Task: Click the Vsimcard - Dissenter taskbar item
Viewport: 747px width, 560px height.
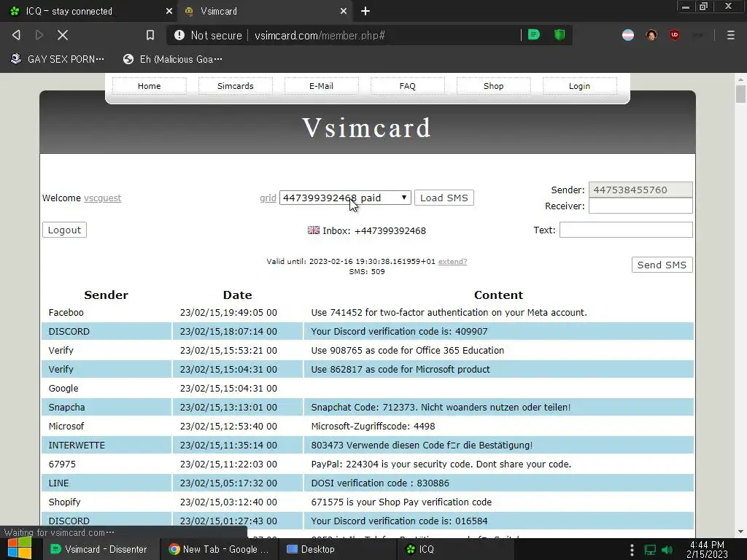Action: pyautogui.click(x=98, y=549)
